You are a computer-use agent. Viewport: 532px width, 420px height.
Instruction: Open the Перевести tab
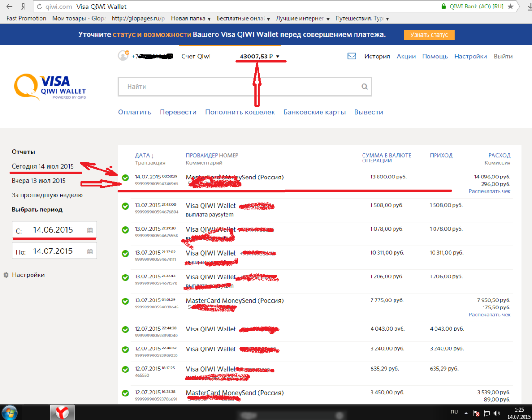[178, 112]
